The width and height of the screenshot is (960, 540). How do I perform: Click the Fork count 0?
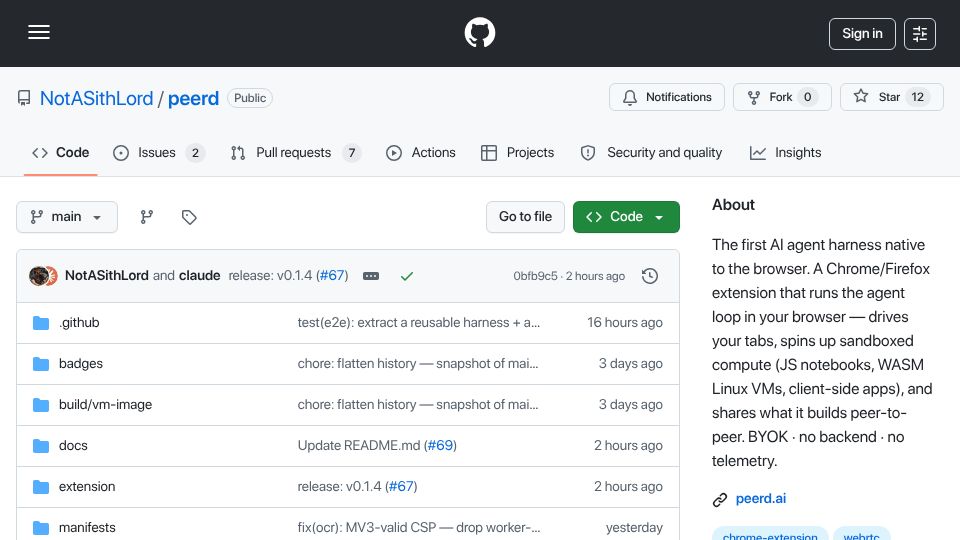(808, 97)
